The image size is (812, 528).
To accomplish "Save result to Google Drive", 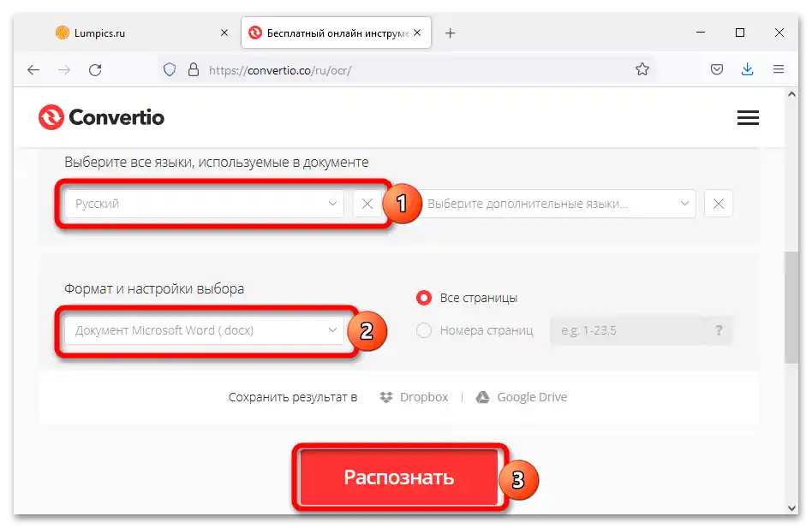I will click(x=522, y=397).
